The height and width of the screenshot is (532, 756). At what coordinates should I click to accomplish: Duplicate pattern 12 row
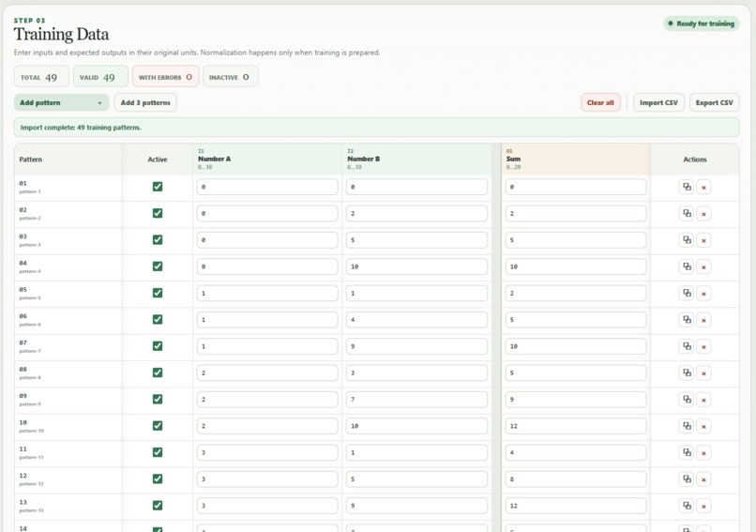686,479
